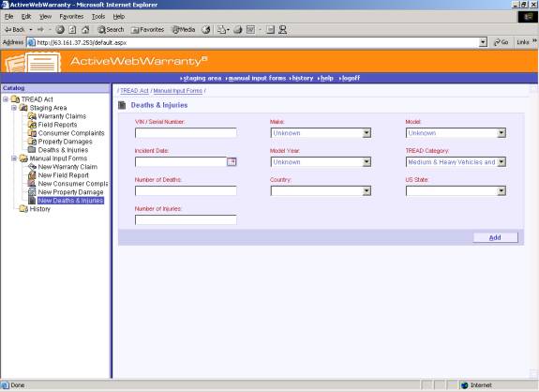Click the History icon in the toolbar
The height and width of the screenshot is (392, 539).
pyautogui.click(x=206, y=30)
